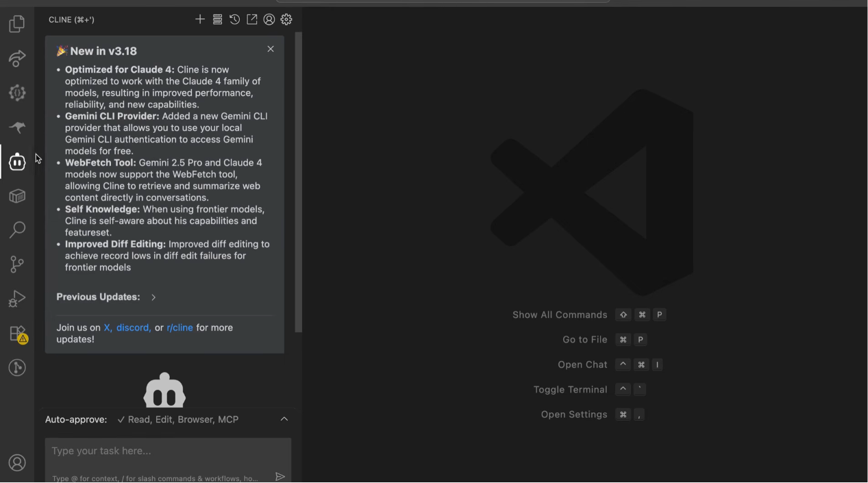Click the 'New in v3.18' heading
Screen dimensions: 868x483
(103, 51)
